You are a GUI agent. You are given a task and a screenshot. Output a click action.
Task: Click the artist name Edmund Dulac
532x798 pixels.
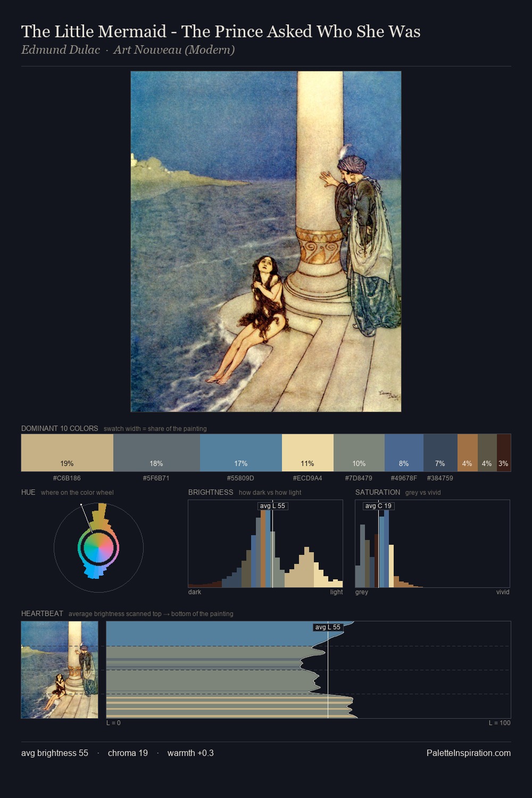coord(61,50)
